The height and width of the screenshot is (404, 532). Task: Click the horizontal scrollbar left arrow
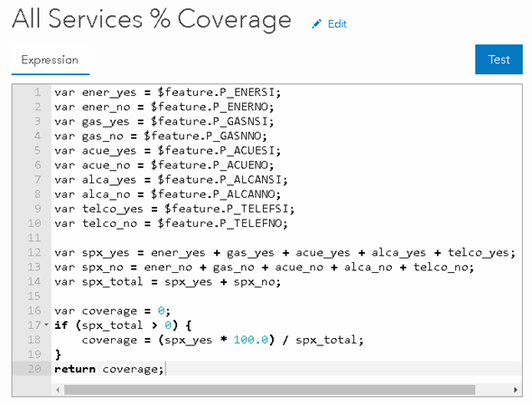tap(58, 390)
